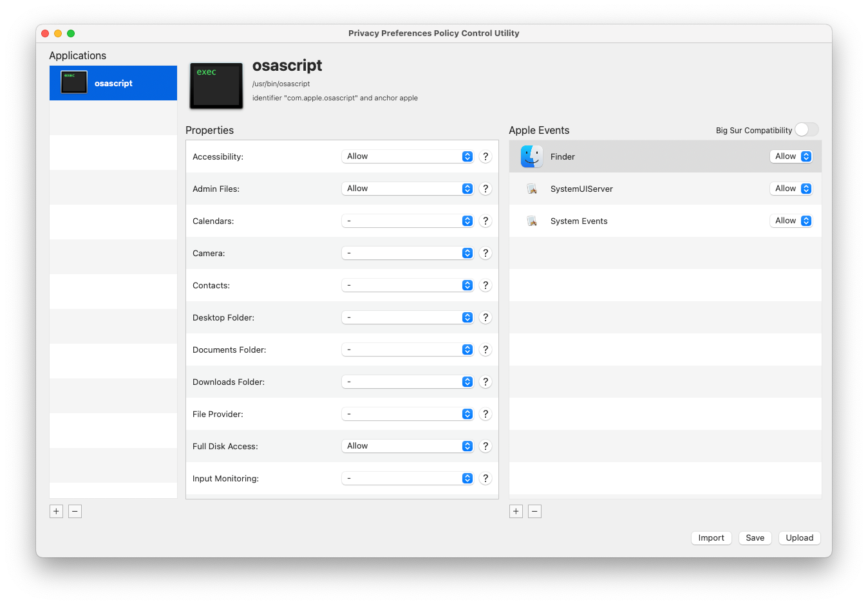
Task: Click the Upload button
Action: coord(799,537)
